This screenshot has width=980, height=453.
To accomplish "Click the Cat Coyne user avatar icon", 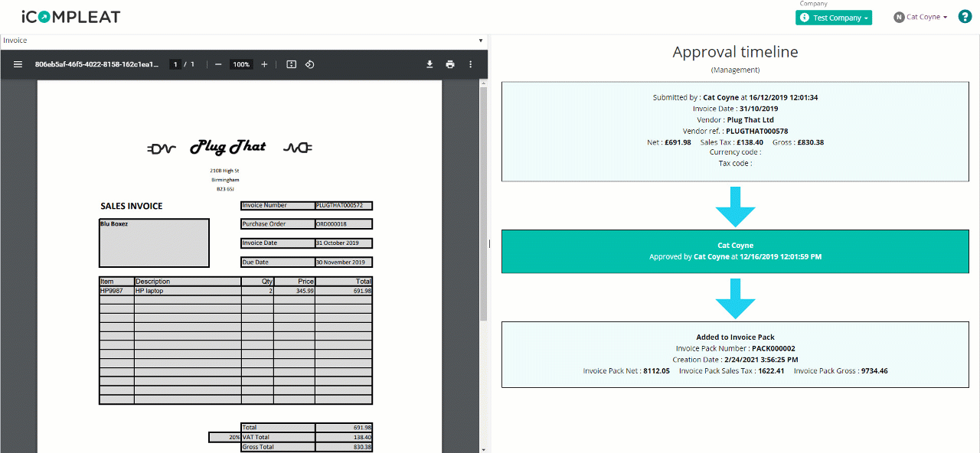I will click(899, 17).
